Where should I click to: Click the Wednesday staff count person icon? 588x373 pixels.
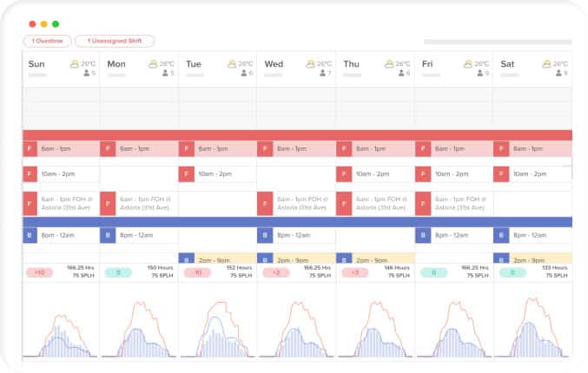tap(322, 73)
